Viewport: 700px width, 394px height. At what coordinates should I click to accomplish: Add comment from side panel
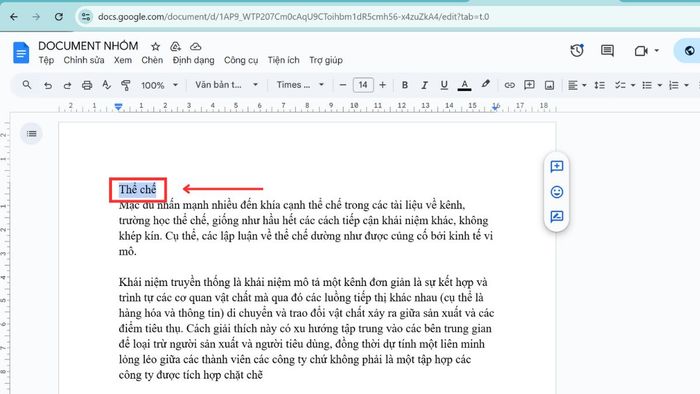tap(557, 167)
